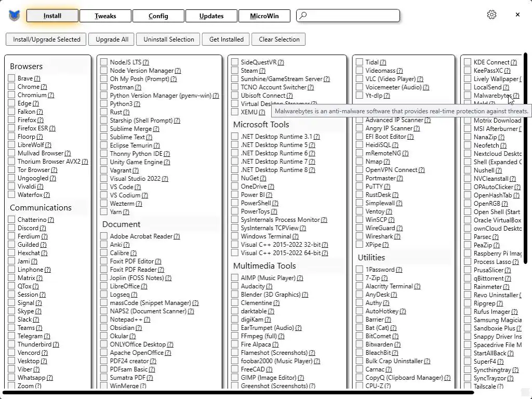Click the magnifier icon in search box
The width and height of the screenshot is (532, 399).
tap(303, 15)
